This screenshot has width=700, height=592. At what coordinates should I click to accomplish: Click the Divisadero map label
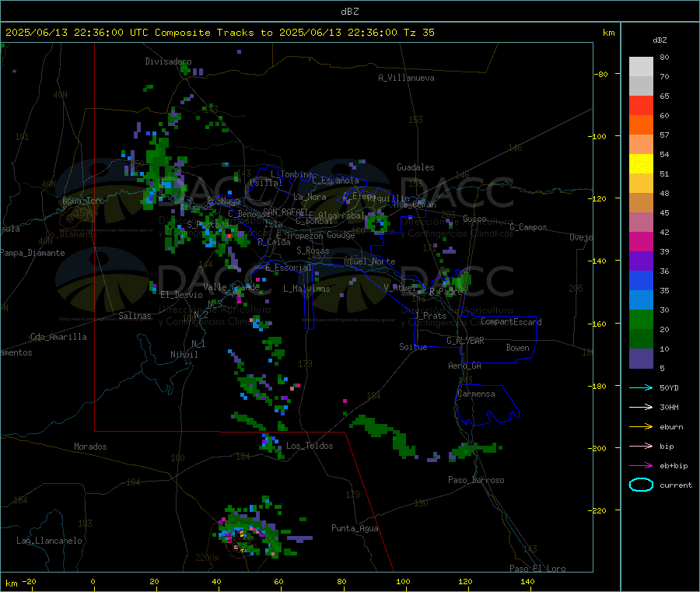pos(168,61)
